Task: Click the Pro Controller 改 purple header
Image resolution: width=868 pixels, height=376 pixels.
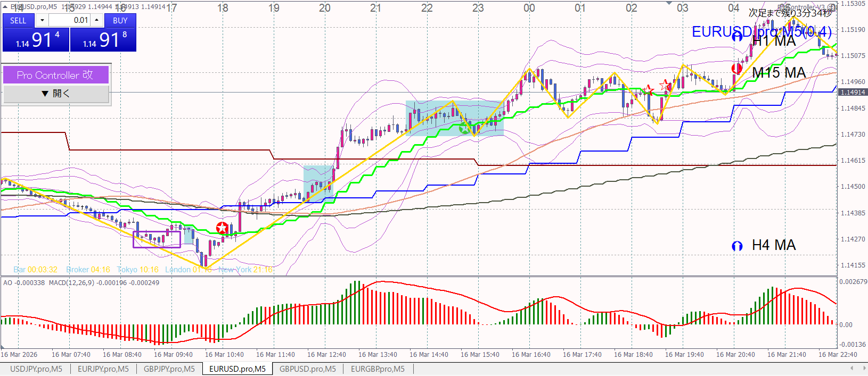Action: click(56, 75)
